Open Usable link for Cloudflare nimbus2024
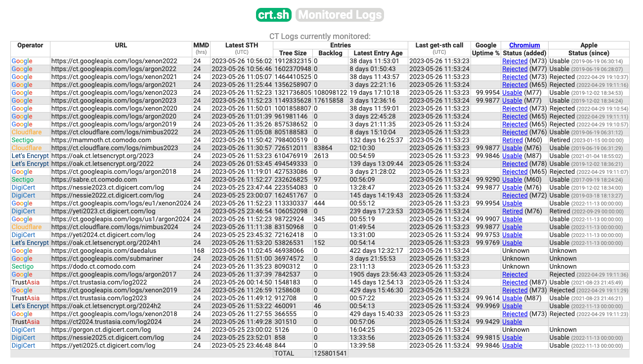 coord(512,227)
